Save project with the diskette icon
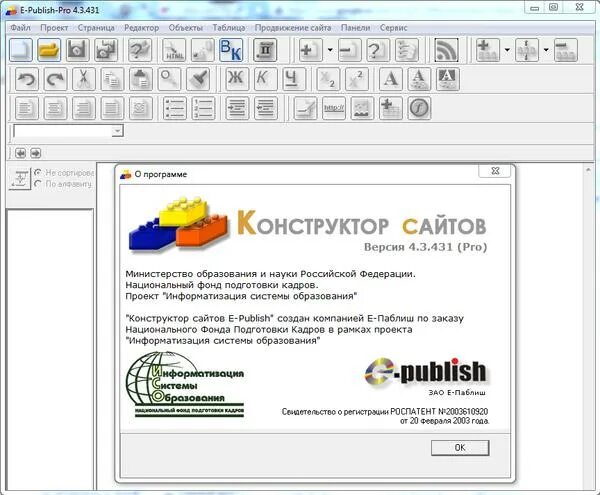This screenshot has height=495, width=600. click(x=78, y=50)
